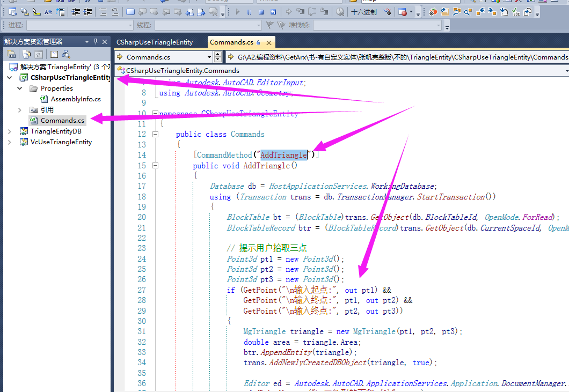The image size is (569, 392).
Task: Increase line indent using toolbar icon
Action: tap(87, 12)
